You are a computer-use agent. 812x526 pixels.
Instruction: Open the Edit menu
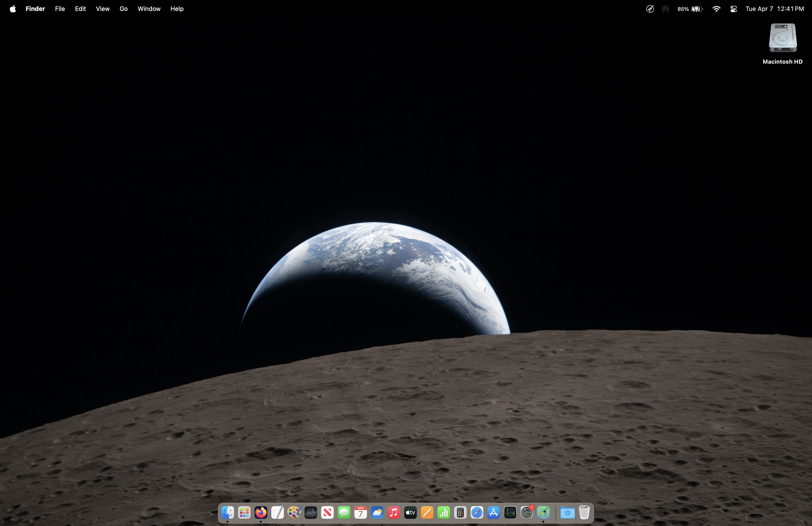pos(80,9)
